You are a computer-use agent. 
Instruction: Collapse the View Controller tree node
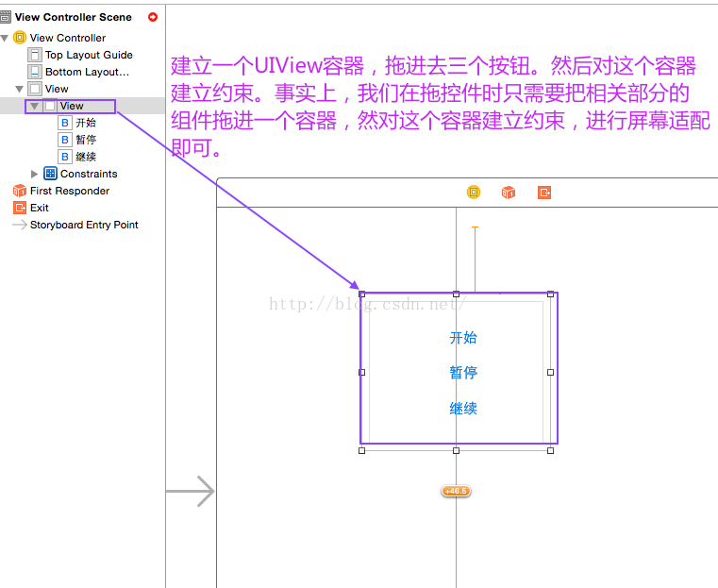click(5, 38)
